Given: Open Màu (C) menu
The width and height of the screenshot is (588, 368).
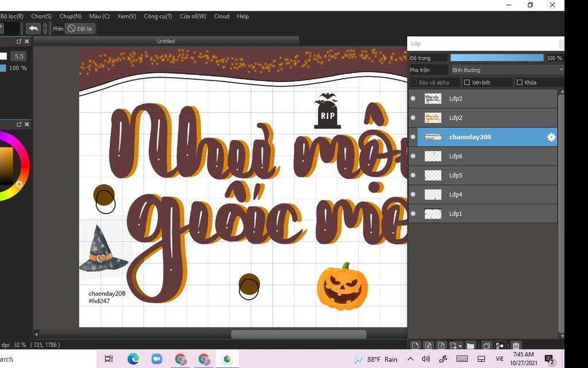Looking at the screenshot, I should [99, 16].
